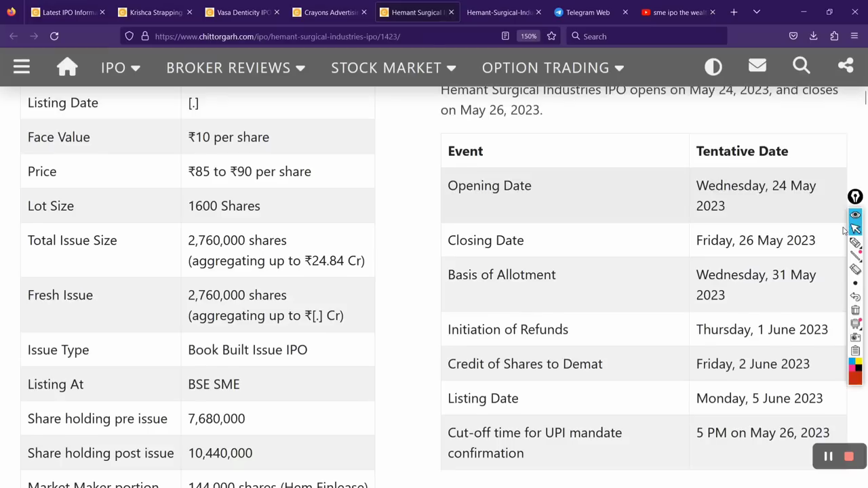This screenshot has height=488, width=868.
Task: Open the mail envelope icon
Action: tap(757, 66)
